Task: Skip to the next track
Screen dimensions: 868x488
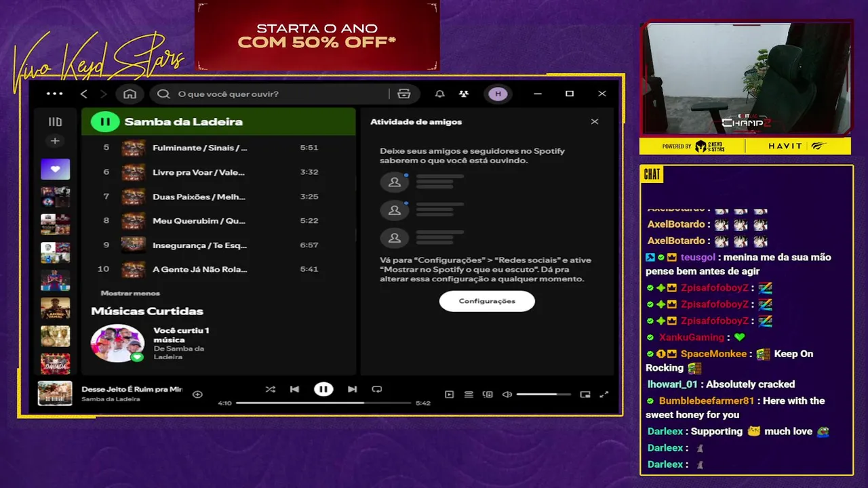Action: [x=352, y=389]
